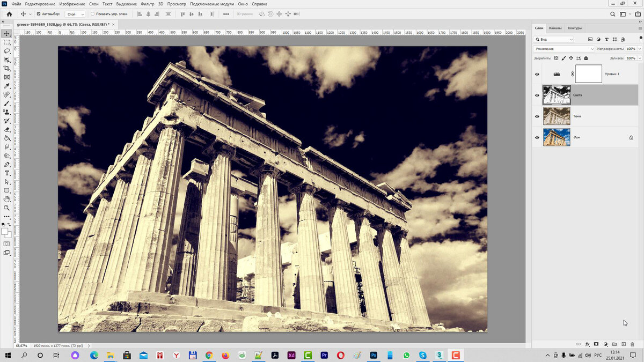Select the Path Selection arrow tool
The width and height of the screenshot is (644, 362).
(x=7, y=182)
